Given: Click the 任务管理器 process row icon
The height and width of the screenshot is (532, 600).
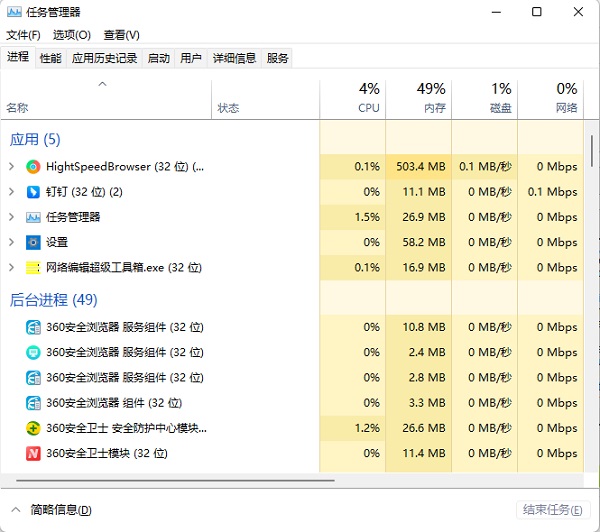Looking at the screenshot, I should [x=33, y=217].
